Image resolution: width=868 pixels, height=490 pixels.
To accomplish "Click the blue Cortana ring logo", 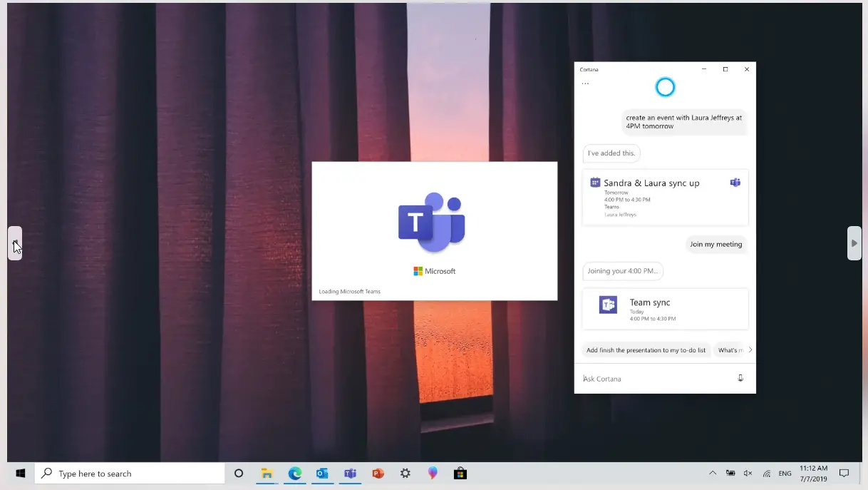I will 665,87.
